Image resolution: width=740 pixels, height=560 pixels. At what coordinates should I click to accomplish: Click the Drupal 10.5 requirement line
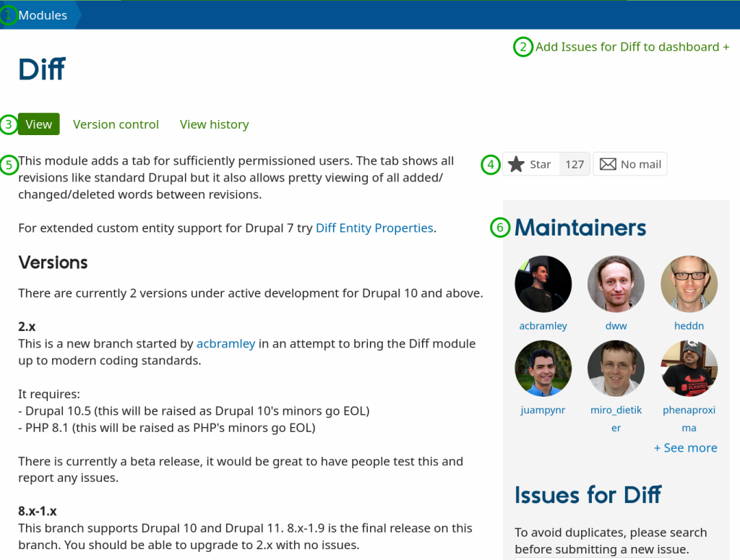pyautogui.click(x=194, y=411)
